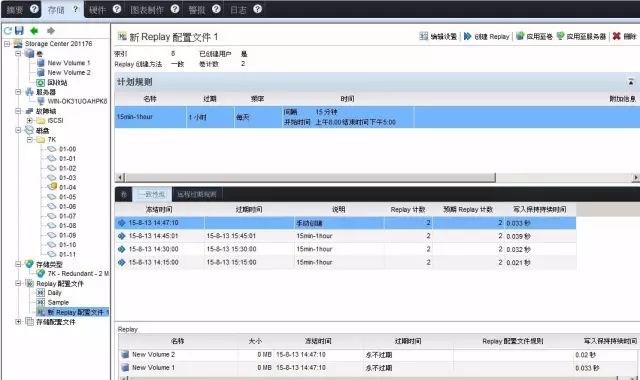The image size is (640, 380).
Task: Select the 卷 sub-tab left of 一致性组
Action: 124,195
